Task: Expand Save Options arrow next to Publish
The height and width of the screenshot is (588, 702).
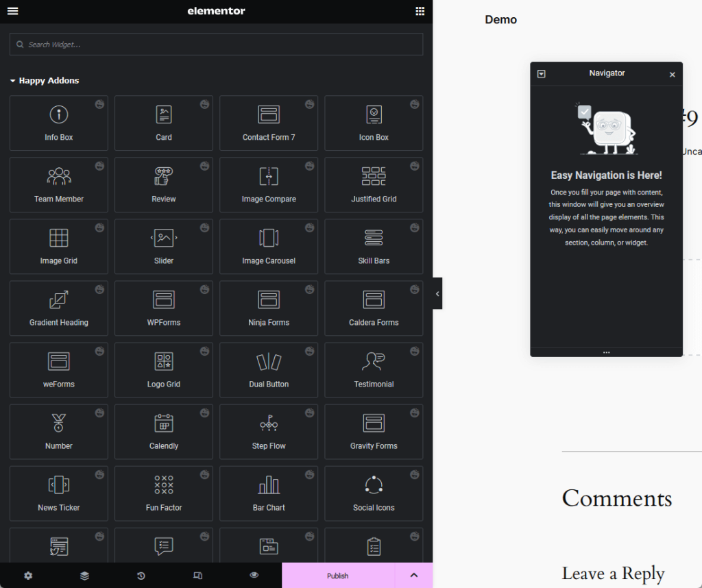Action: pos(413,576)
